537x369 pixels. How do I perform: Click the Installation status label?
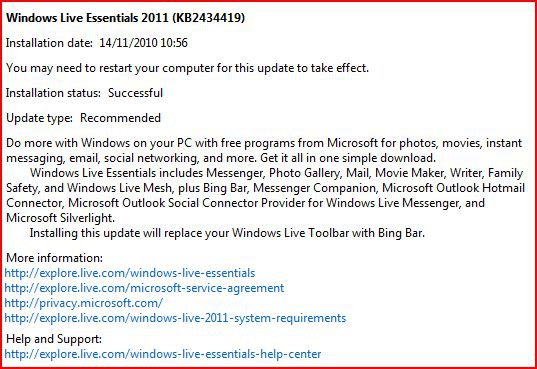coord(53,93)
